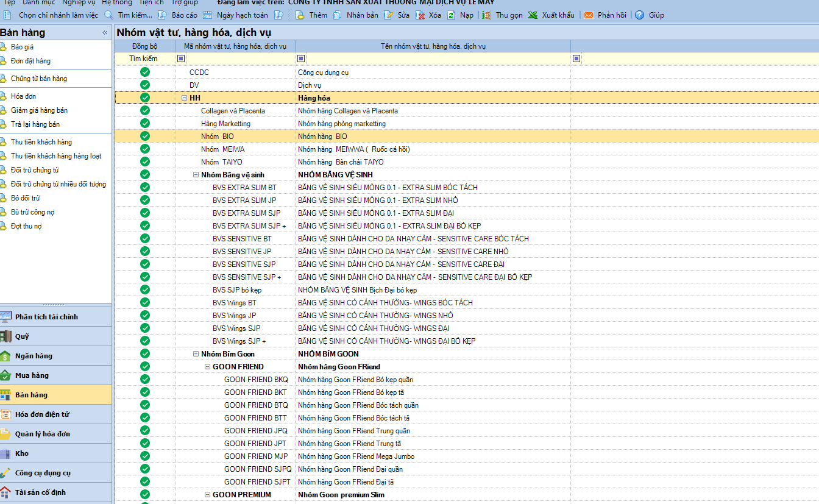
Task: Click the Sửa (Edit) pencil icon
Action: click(x=389, y=15)
